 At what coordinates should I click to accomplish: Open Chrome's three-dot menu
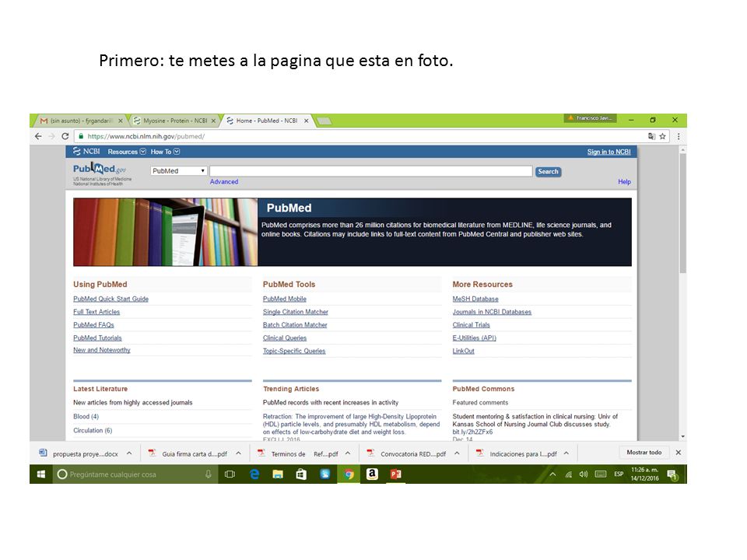coord(679,136)
